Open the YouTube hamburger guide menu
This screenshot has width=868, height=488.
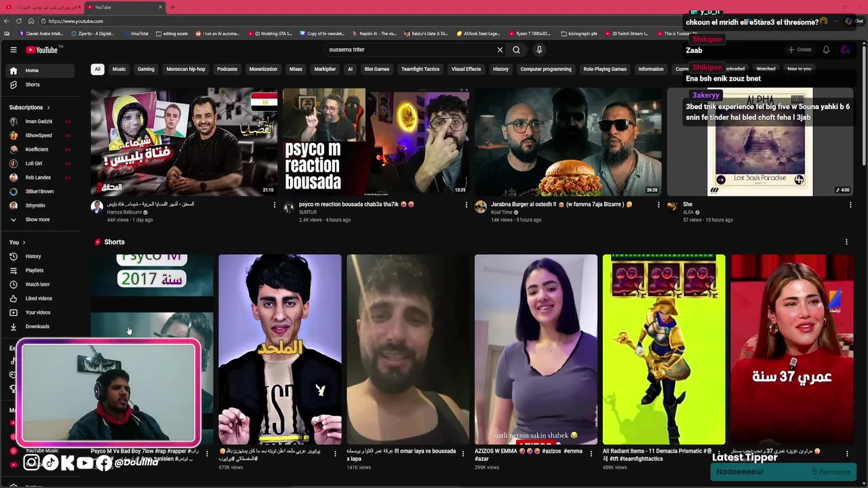coord(13,49)
